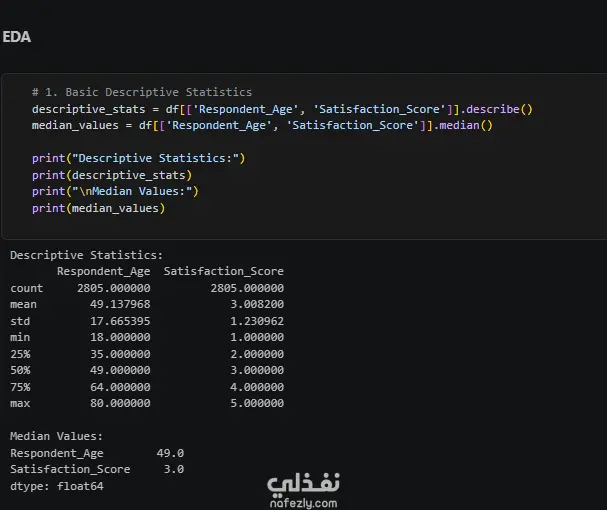Screen dimensions: 607x510
Task: Click the mean value 49.137968
Action: pyautogui.click(x=120, y=304)
